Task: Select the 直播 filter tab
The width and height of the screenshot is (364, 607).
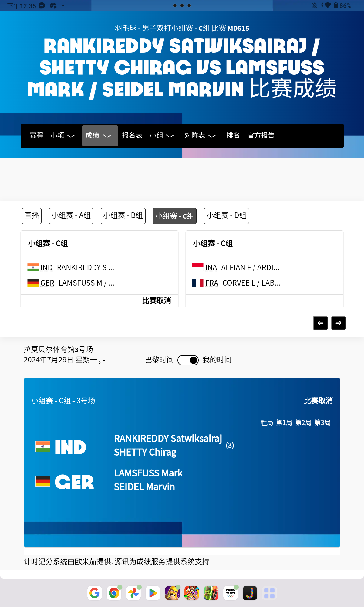Action: tap(32, 216)
